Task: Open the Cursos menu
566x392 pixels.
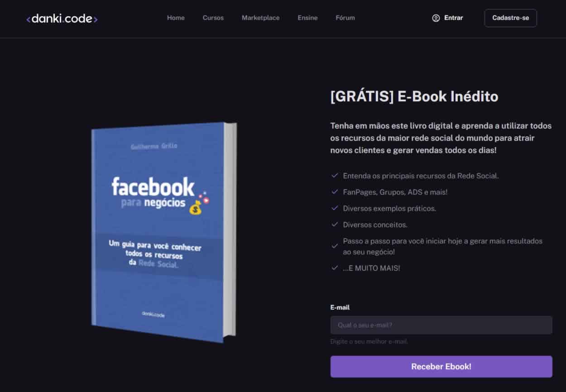Action: [x=213, y=18]
